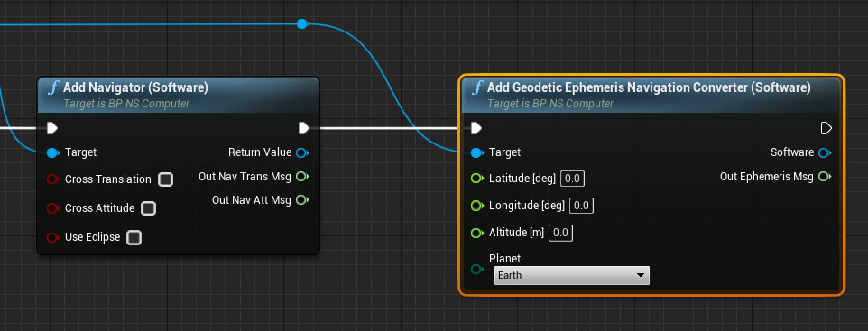
Task: Select the Target pin on Add Navigator
Action: coord(52,152)
